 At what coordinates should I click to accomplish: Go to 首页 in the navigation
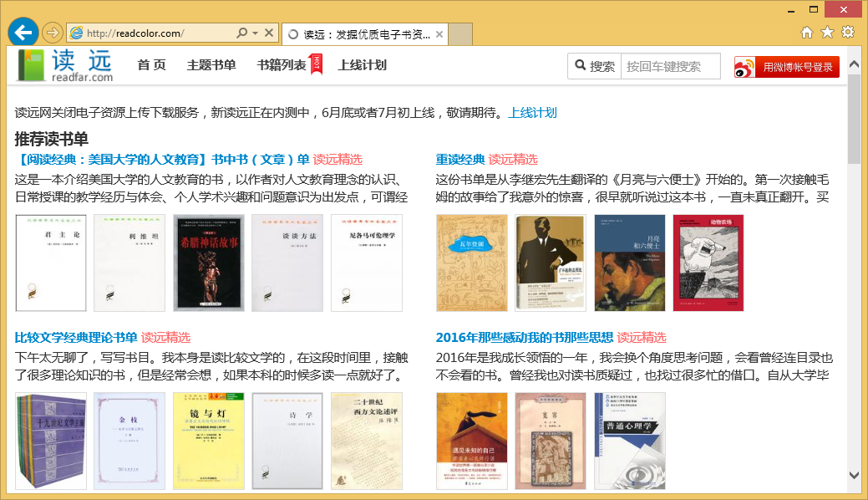point(152,65)
